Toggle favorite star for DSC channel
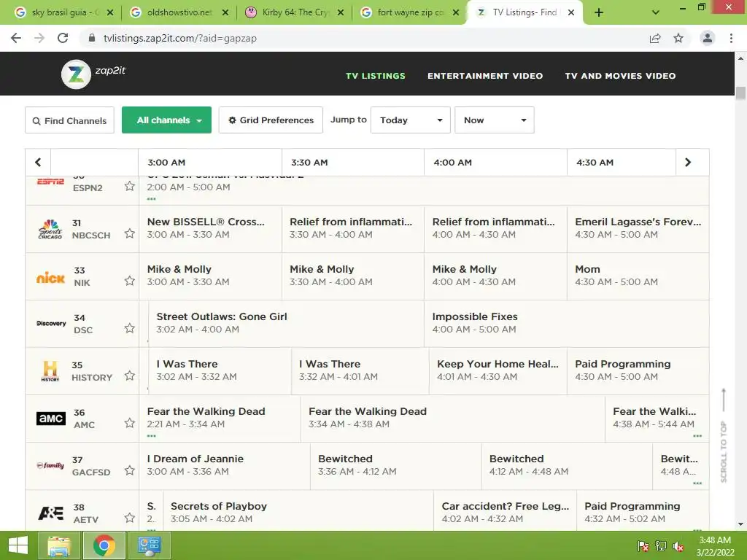The height and width of the screenshot is (560, 747). pos(130,328)
